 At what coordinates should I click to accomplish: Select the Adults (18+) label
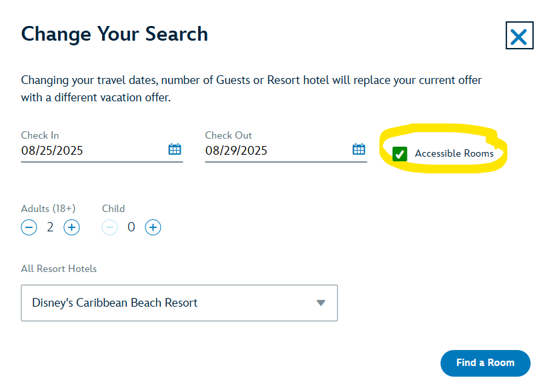48,209
